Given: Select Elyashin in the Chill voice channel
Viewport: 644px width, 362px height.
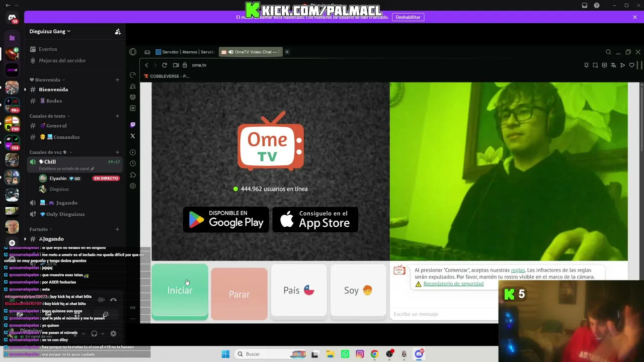Looking at the screenshot, I should [58, 178].
